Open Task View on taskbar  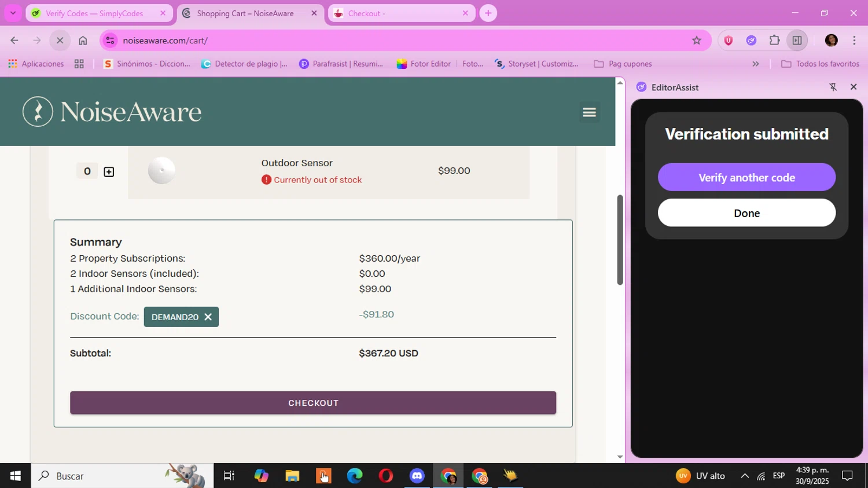[x=229, y=476]
